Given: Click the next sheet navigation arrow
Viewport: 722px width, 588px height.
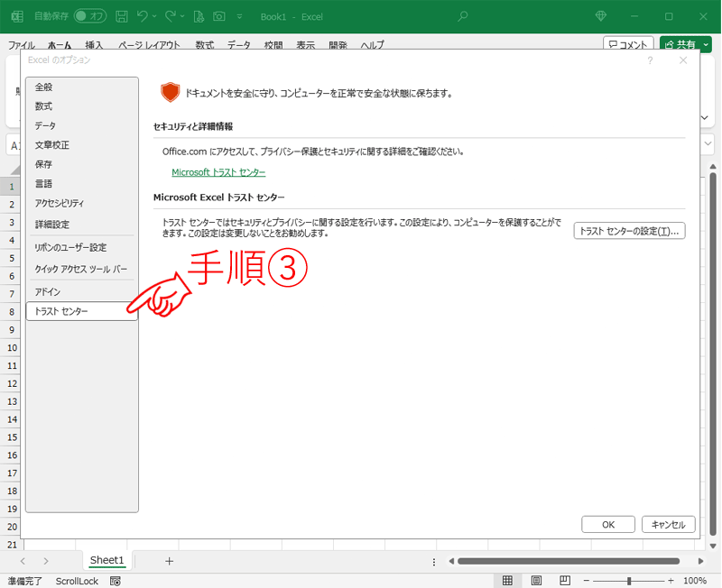Looking at the screenshot, I should [46, 561].
